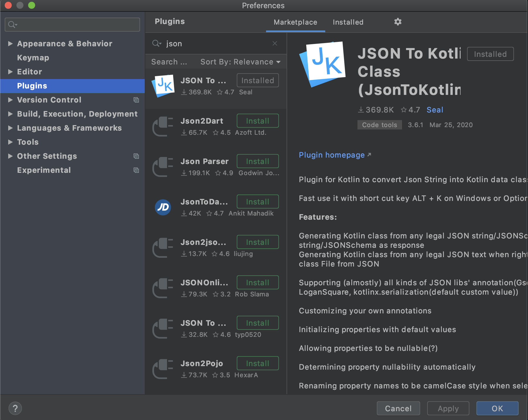Select Plugins in the settings tree
Screen dimensions: 528x420
point(73,86)
